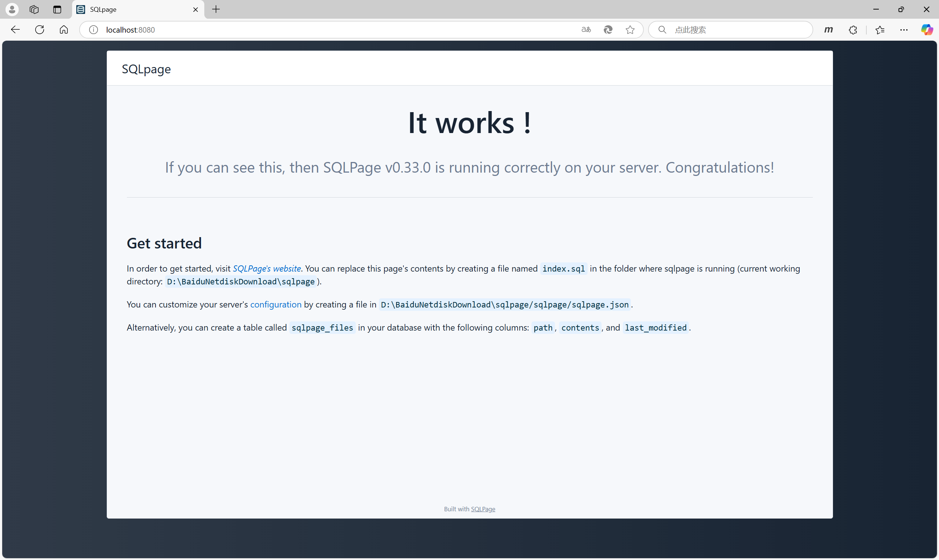This screenshot has height=560, width=939.
Task: Open the Extensions puzzle icon
Action: [x=853, y=30]
